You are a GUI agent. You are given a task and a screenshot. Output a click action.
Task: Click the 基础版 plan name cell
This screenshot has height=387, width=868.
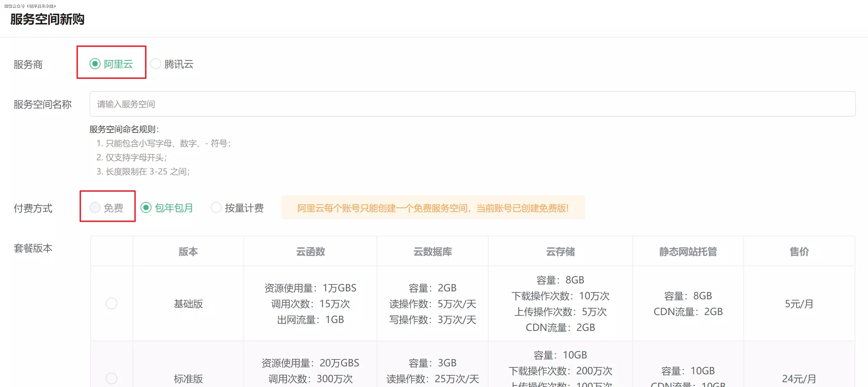[x=188, y=304]
